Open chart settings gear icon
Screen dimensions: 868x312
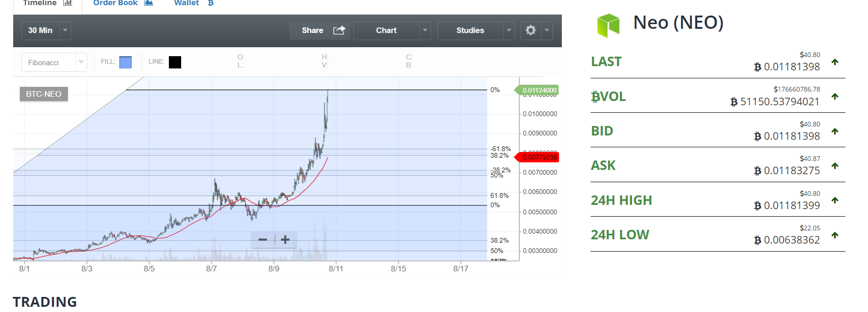click(x=531, y=30)
